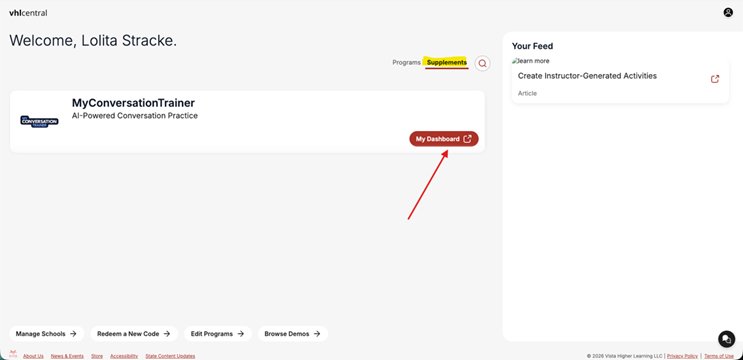Click 'AI-Powered Conversation Practice' subtitle
Image resolution: width=743 pixels, height=360 pixels.
coord(135,116)
